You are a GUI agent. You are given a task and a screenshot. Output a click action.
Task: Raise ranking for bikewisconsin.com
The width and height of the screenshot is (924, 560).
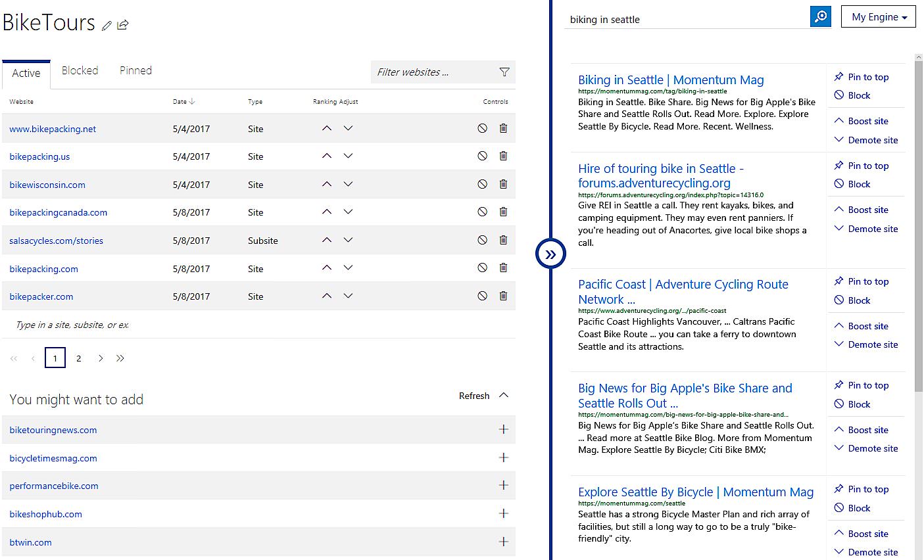tap(327, 184)
